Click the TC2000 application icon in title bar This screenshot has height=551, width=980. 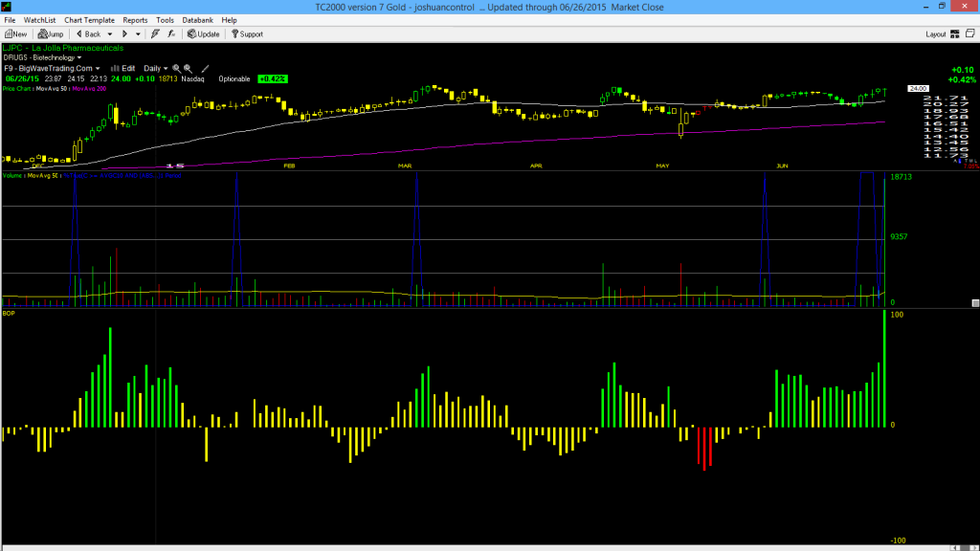coord(7,7)
